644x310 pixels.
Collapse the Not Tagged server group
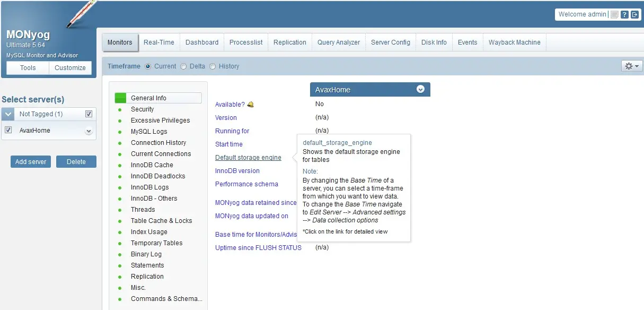tap(9, 114)
